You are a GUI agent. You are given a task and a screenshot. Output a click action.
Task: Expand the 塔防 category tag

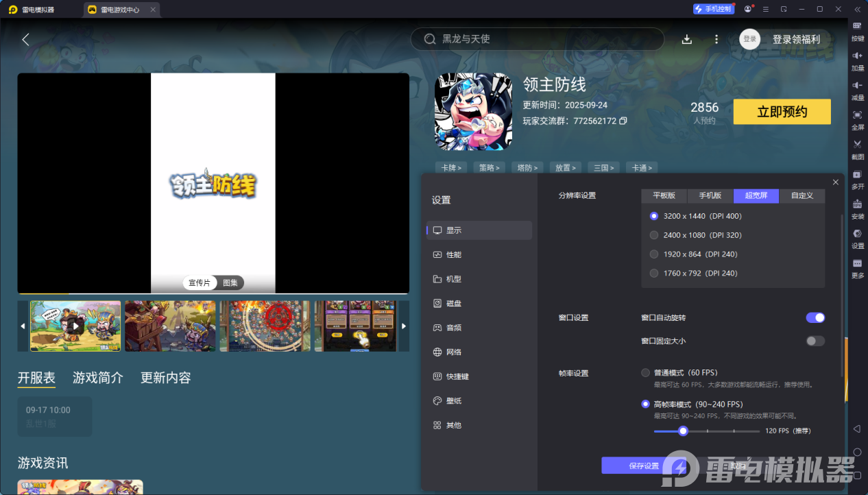pos(527,167)
